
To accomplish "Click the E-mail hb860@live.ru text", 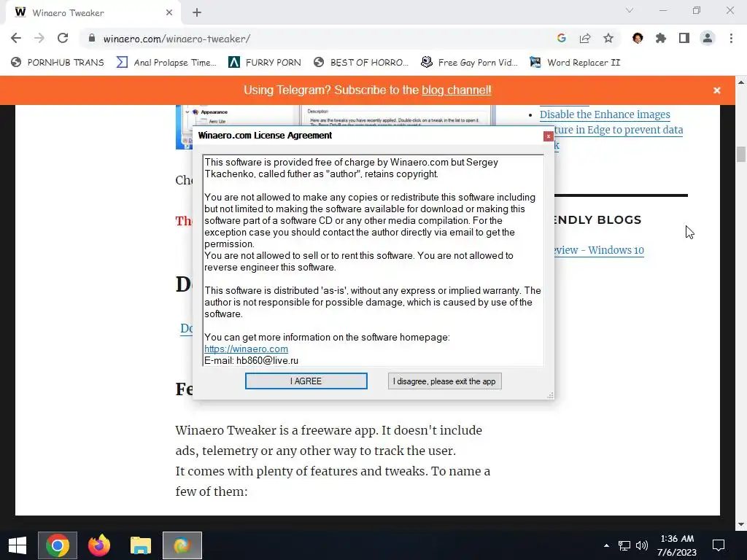I will tap(252, 360).
